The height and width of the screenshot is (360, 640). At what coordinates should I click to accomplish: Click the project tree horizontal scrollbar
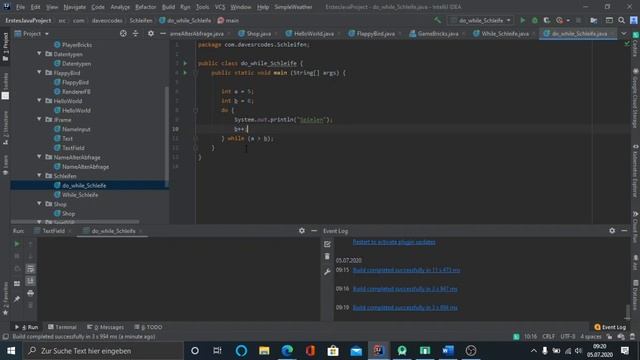76,222
